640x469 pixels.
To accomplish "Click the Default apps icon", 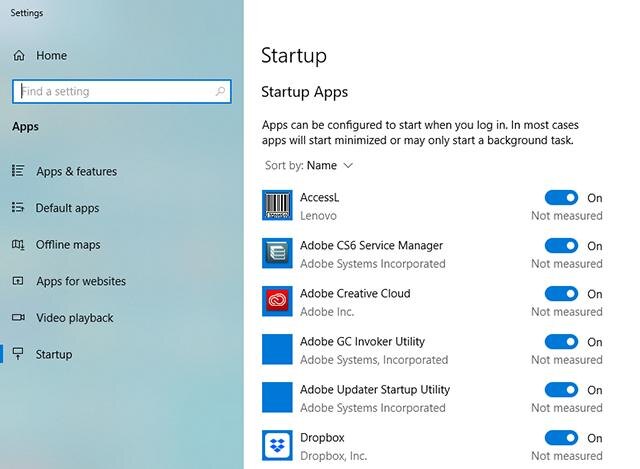I will pos(18,207).
